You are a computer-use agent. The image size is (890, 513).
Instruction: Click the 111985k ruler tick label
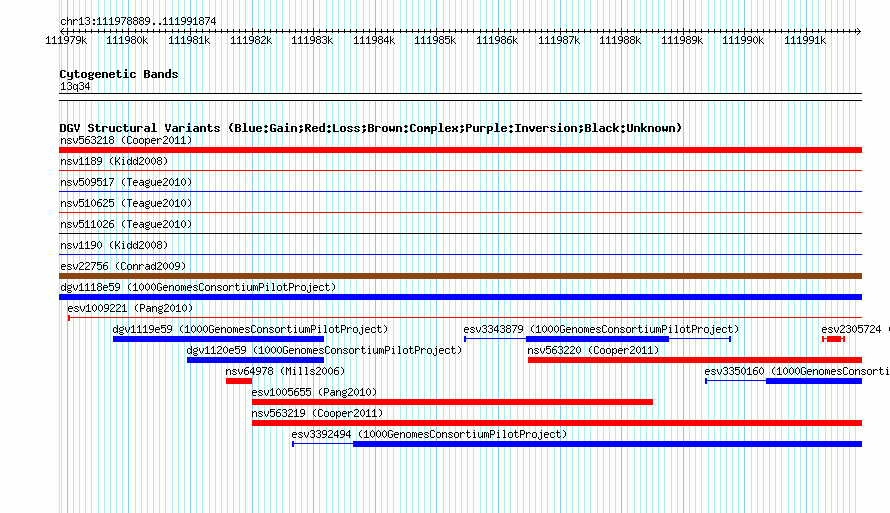click(x=435, y=40)
